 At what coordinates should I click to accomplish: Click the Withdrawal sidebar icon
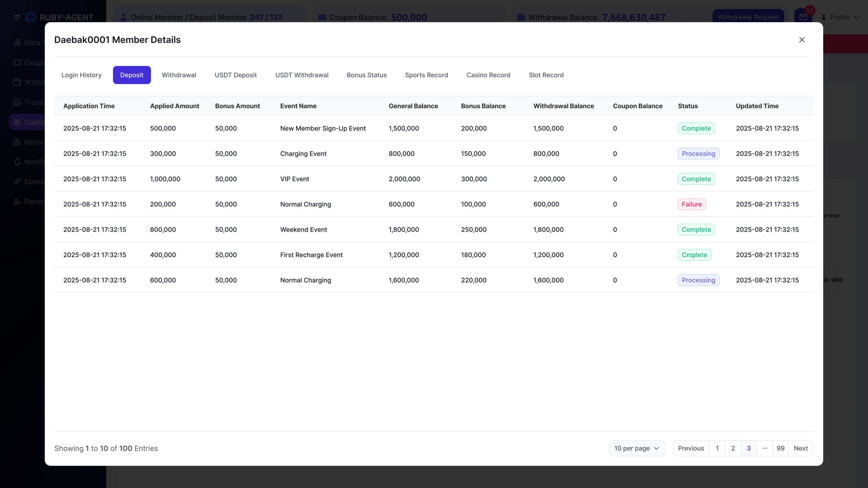pos(17,82)
